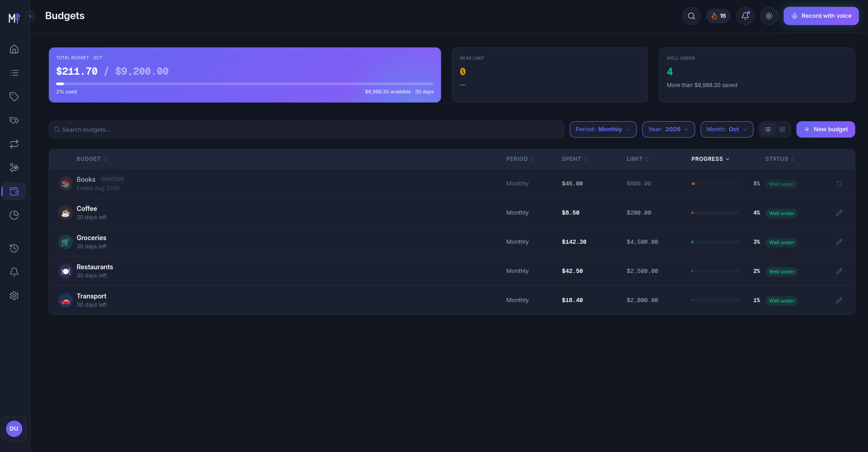Select the Coffee budget name
The width and height of the screenshot is (868, 452).
coord(87,209)
